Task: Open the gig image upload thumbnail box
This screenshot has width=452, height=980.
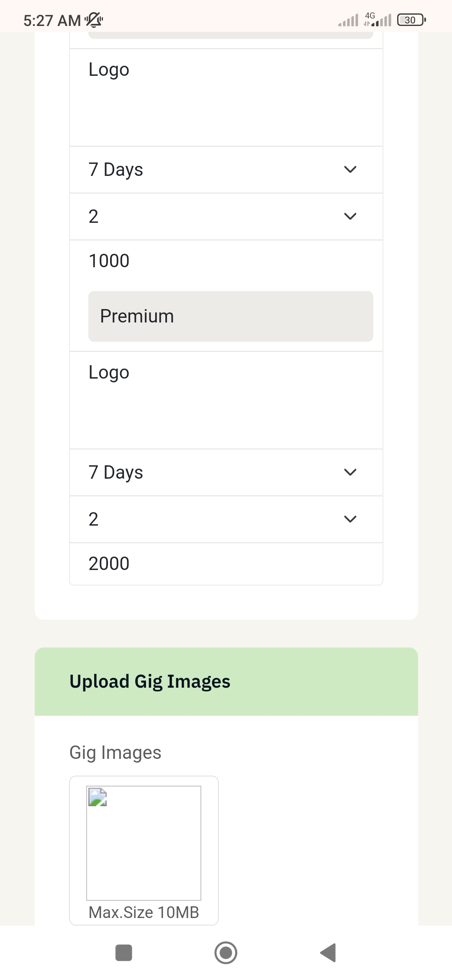Action: coord(144,843)
